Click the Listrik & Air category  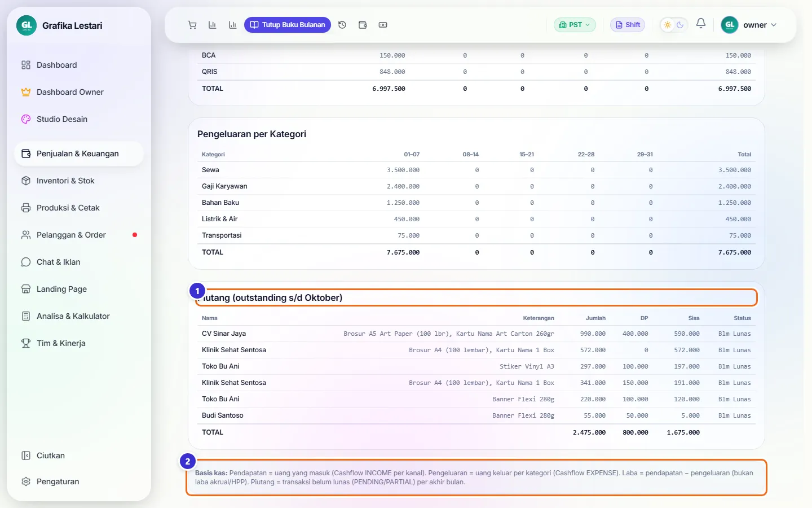tap(220, 219)
